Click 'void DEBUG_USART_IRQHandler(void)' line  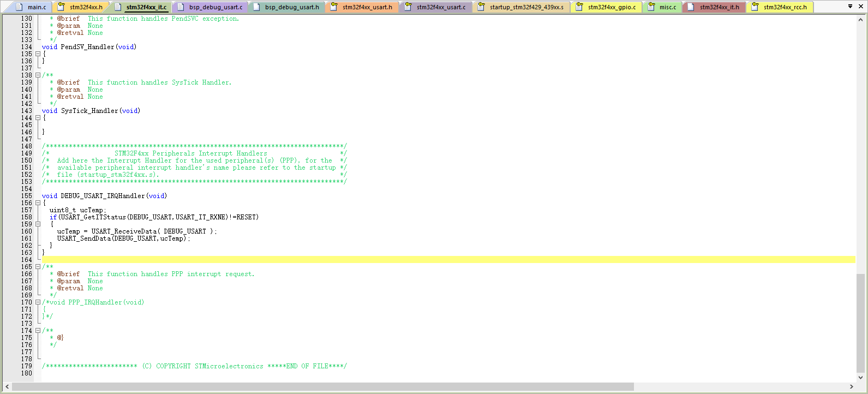click(x=105, y=196)
